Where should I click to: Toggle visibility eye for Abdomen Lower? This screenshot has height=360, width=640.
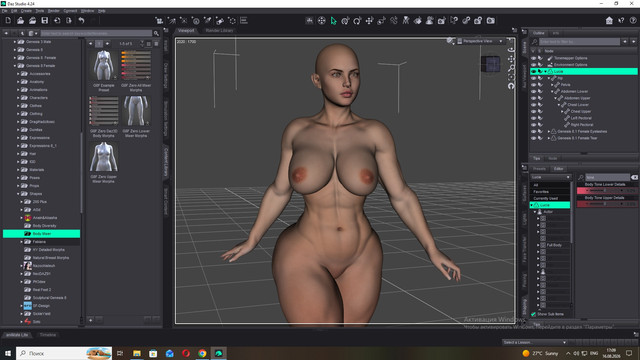(533, 91)
